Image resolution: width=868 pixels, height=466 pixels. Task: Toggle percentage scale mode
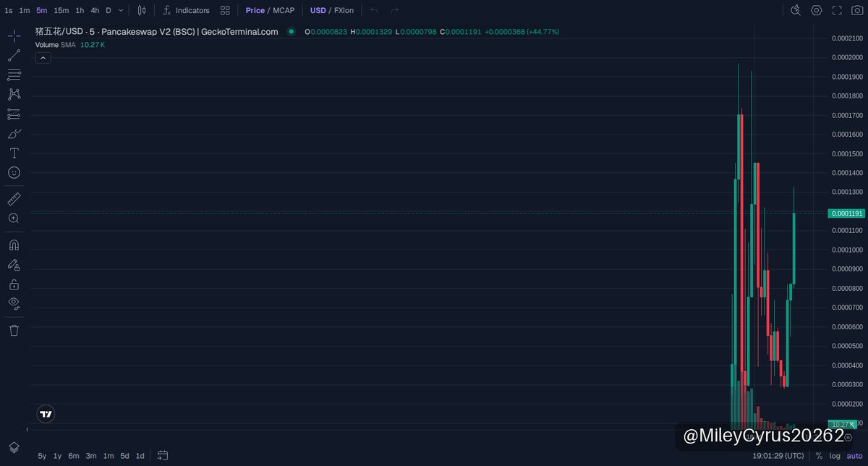(x=819, y=456)
